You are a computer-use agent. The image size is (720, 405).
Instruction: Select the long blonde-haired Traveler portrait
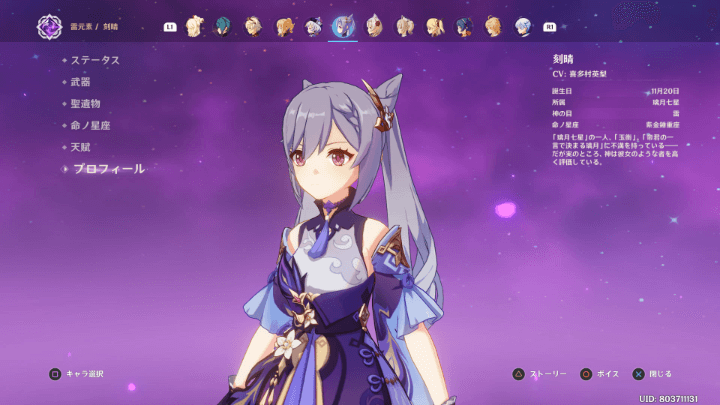pyautogui.click(x=194, y=26)
